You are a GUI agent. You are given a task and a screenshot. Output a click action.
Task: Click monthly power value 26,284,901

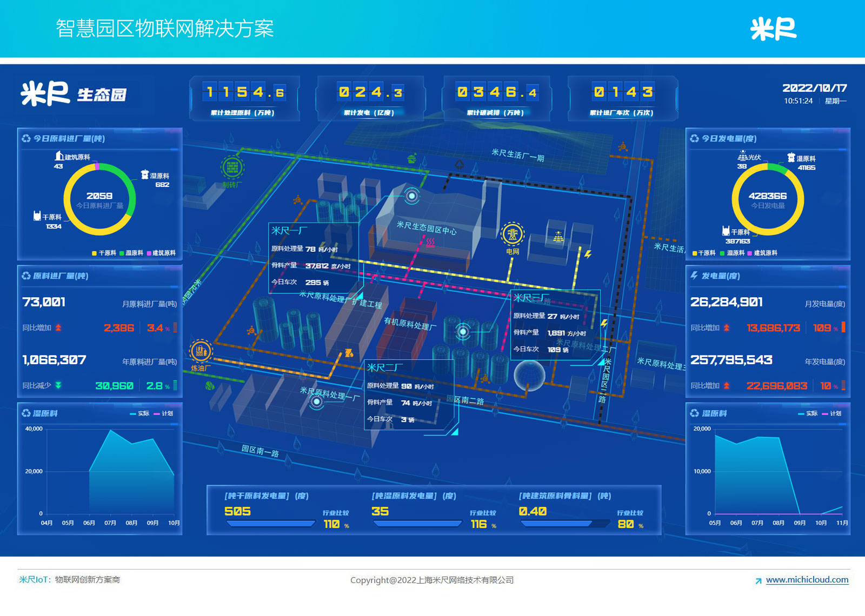[x=727, y=302]
